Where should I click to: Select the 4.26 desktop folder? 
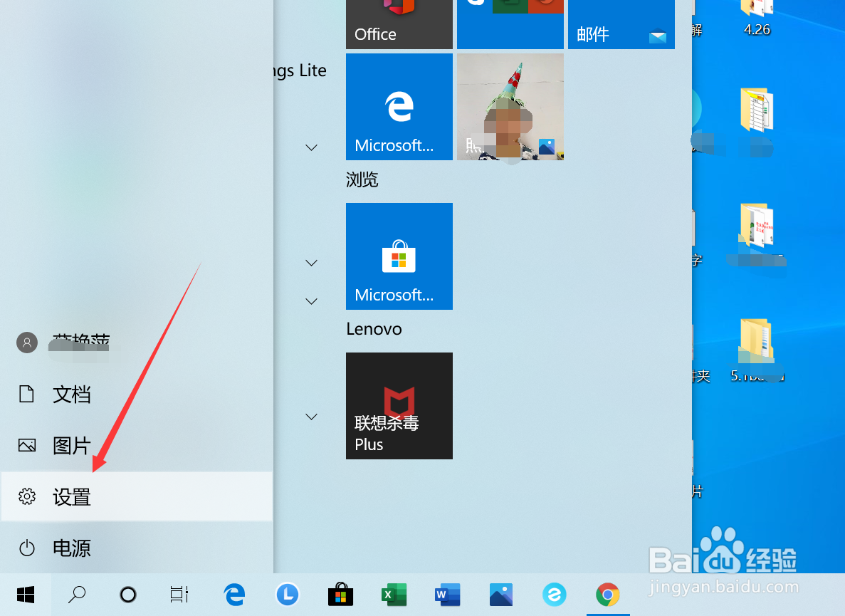(x=757, y=19)
